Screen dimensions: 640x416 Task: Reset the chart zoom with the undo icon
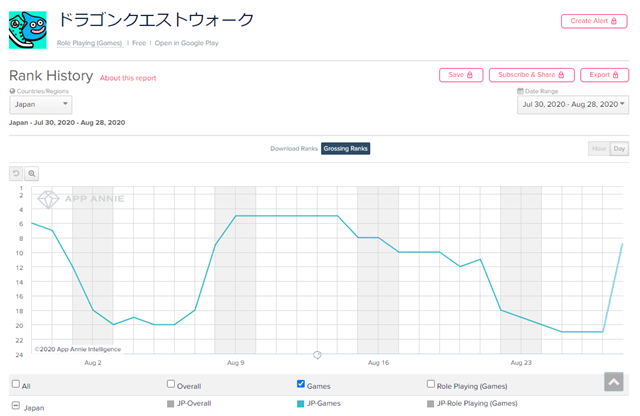tap(16, 174)
